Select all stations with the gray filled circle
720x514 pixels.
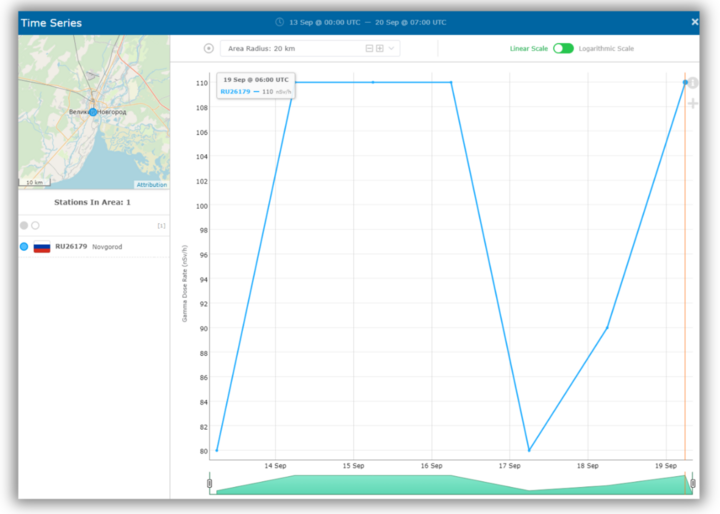(x=24, y=226)
